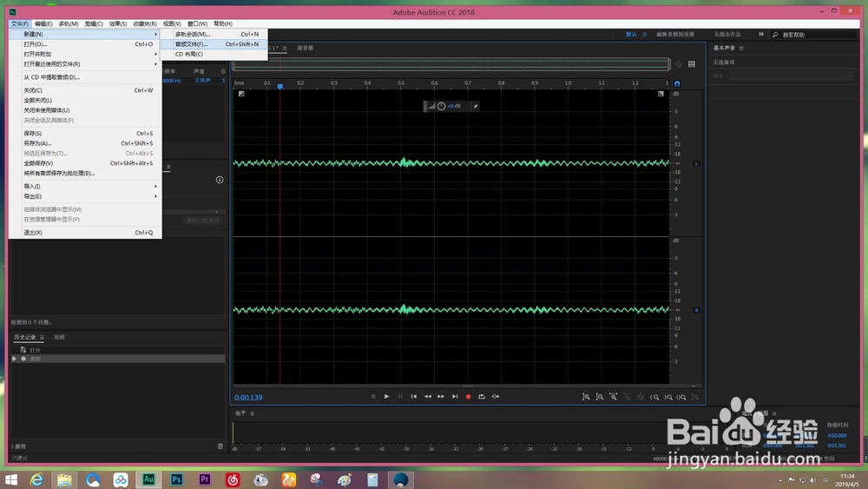
Task: Click fade-out handle at waveform top-right
Action: (661, 94)
